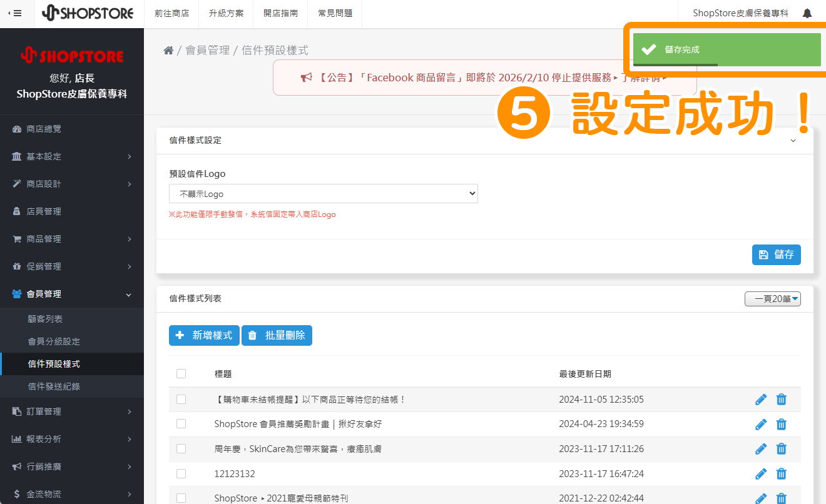Edit the 【購物車未結帳提醒】 email template

point(761,399)
